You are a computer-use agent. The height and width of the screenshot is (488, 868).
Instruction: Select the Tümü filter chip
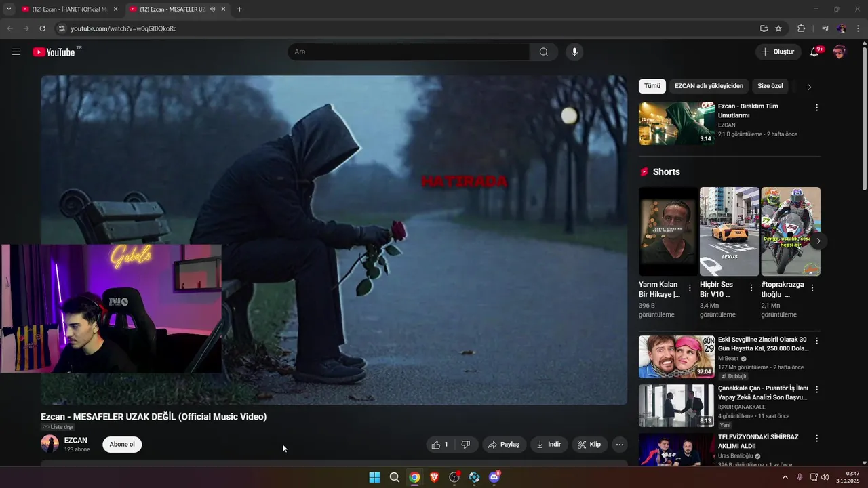pos(652,86)
